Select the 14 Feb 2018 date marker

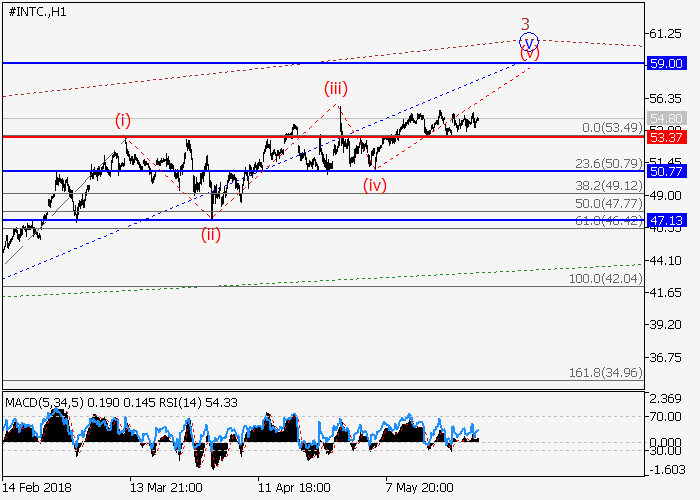pos(37,487)
